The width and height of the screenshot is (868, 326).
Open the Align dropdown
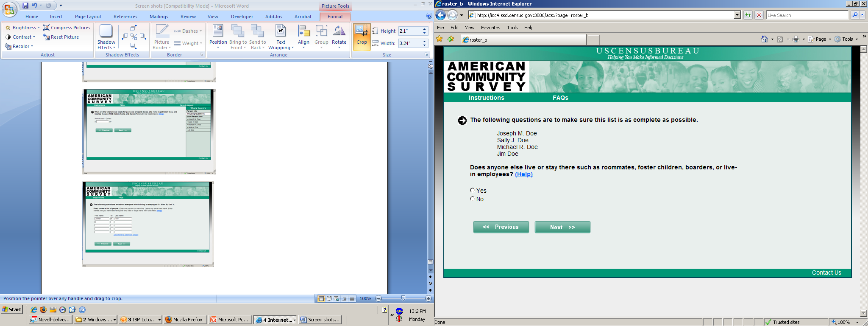point(303,37)
